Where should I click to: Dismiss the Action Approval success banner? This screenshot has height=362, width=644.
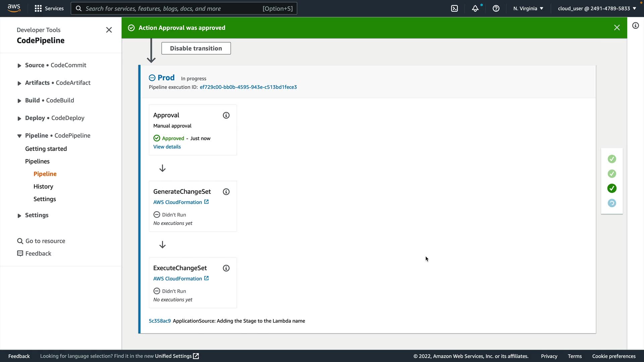[616, 28]
